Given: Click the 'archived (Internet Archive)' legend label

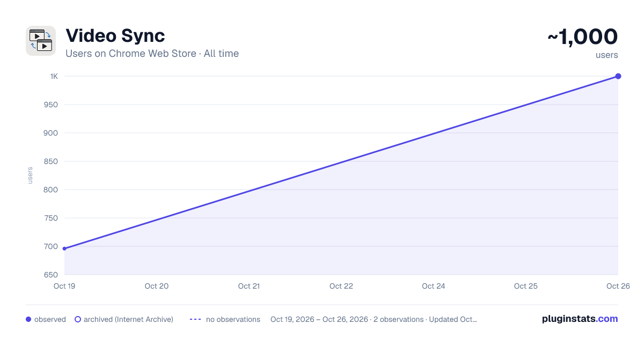Looking at the screenshot, I should (x=128, y=319).
